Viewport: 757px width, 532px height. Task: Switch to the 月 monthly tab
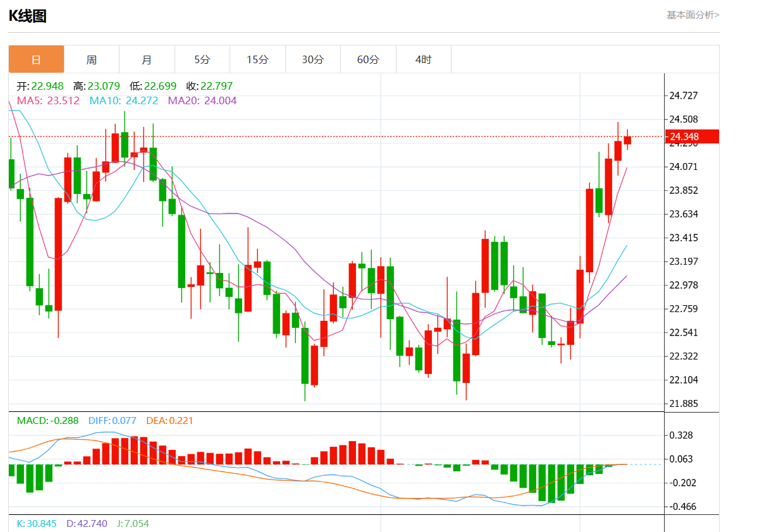pos(147,59)
